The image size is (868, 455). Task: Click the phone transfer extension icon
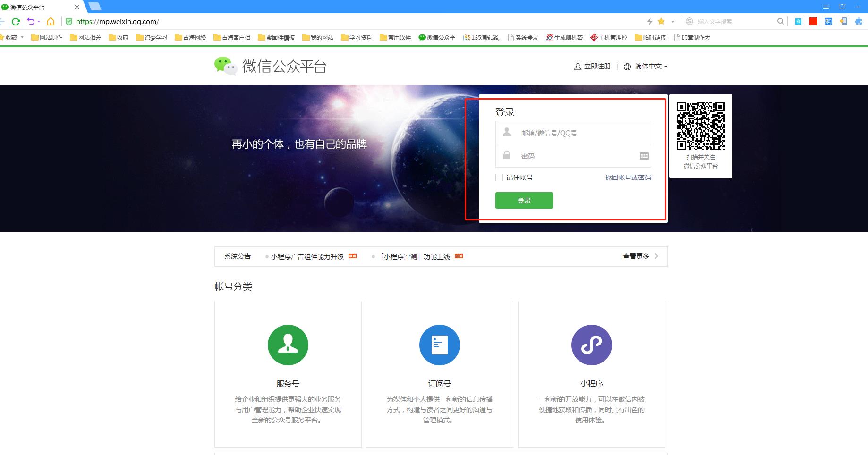[x=843, y=21]
